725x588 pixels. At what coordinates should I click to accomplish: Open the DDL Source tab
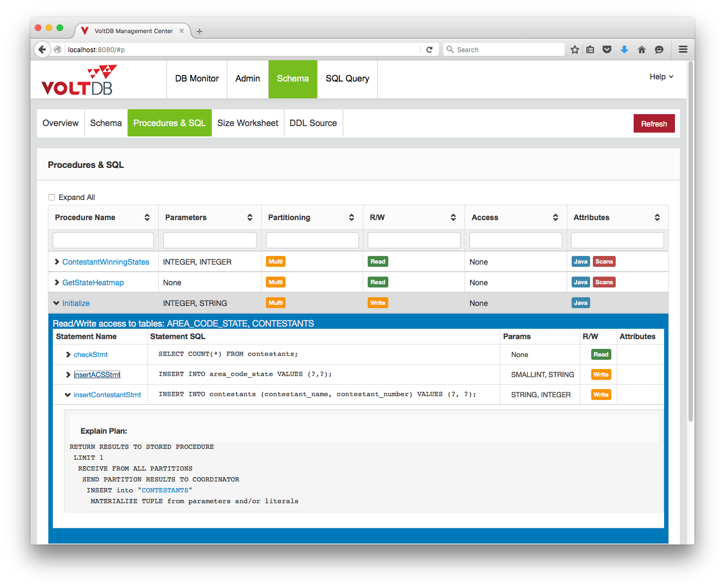[x=313, y=123]
